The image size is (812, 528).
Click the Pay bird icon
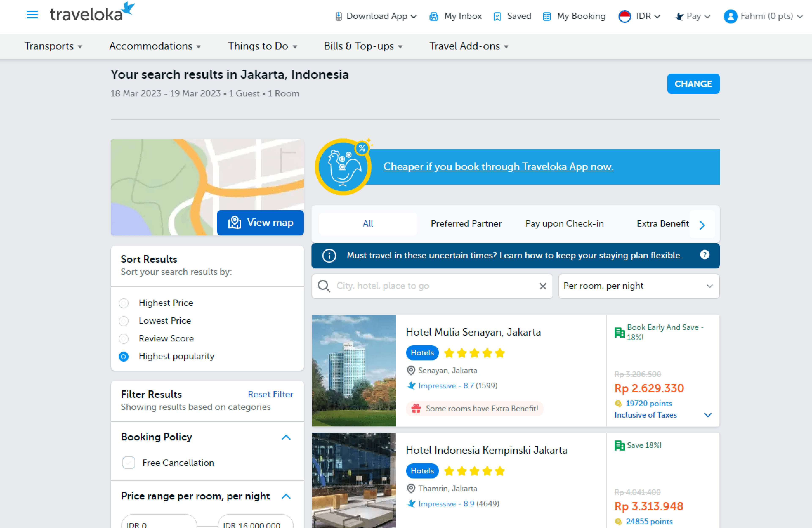pyautogui.click(x=679, y=16)
